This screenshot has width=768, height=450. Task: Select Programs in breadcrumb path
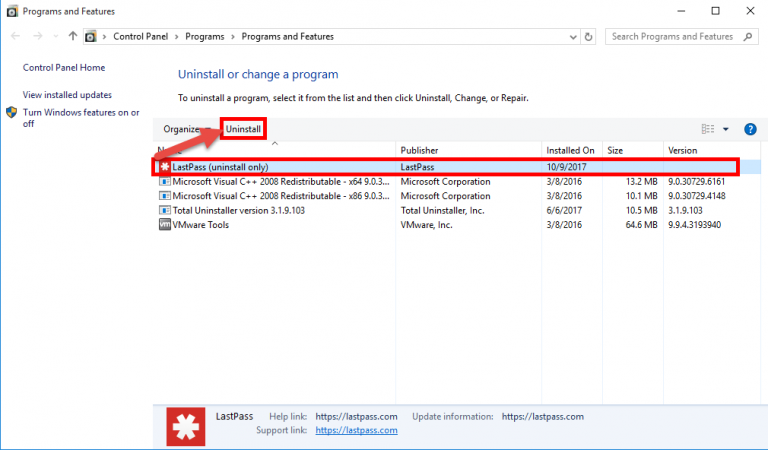[x=205, y=36]
